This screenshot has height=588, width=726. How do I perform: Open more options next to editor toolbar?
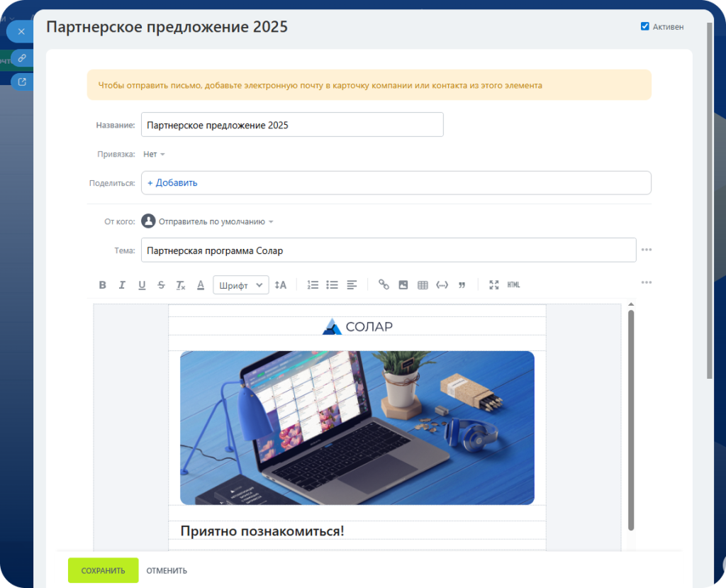click(x=647, y=282)
